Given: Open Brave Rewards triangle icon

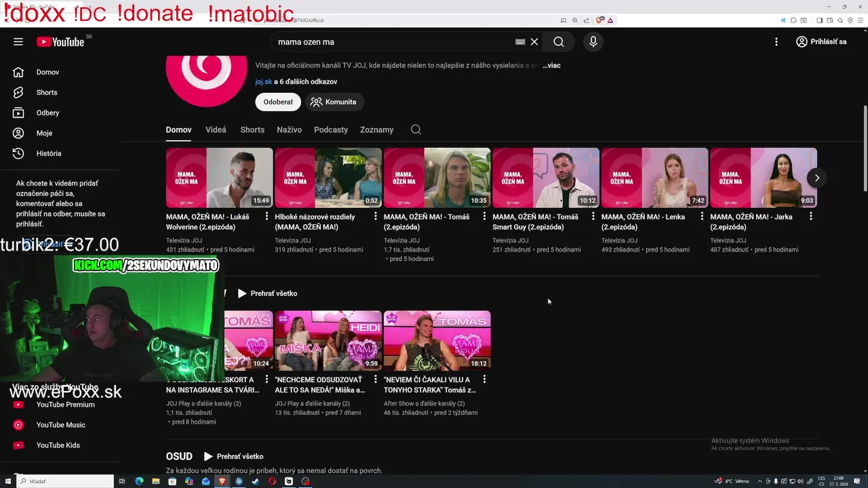Looking at the screenshot, I should pos(610,20).
